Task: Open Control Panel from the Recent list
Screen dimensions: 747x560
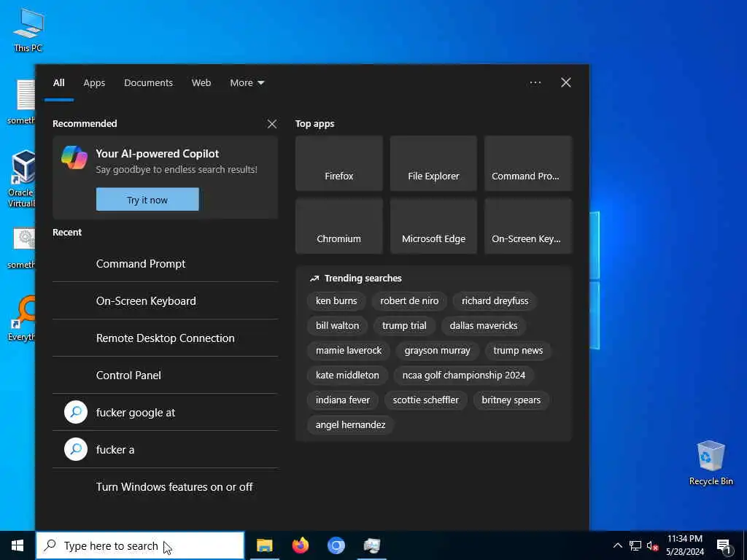Action: point(166,376)
